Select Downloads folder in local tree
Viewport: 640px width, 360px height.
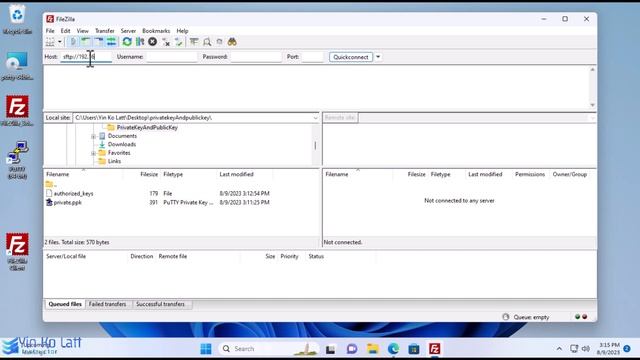tap(122, 144)
